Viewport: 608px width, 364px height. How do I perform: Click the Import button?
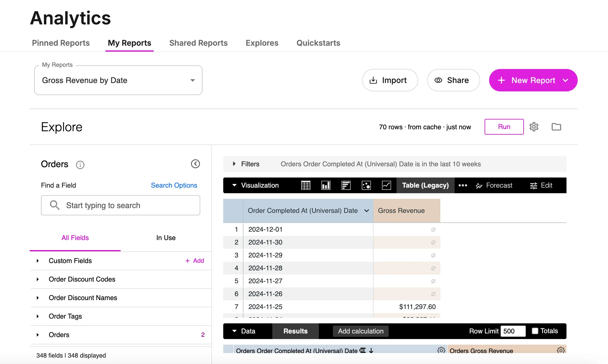390,80
